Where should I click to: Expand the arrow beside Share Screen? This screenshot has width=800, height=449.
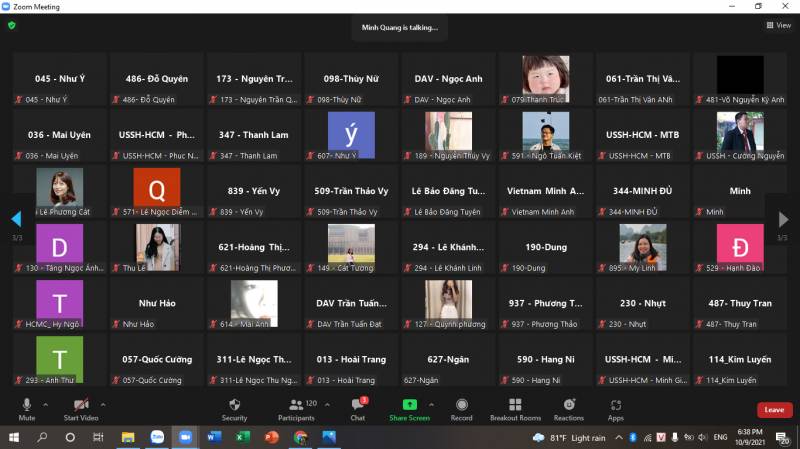436,404
